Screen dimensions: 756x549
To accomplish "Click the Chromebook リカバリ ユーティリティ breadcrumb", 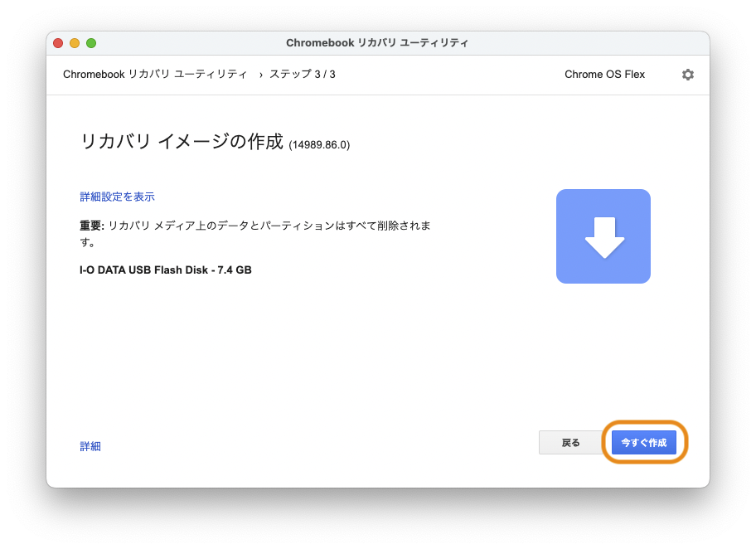I will click(x=155, y=75).
